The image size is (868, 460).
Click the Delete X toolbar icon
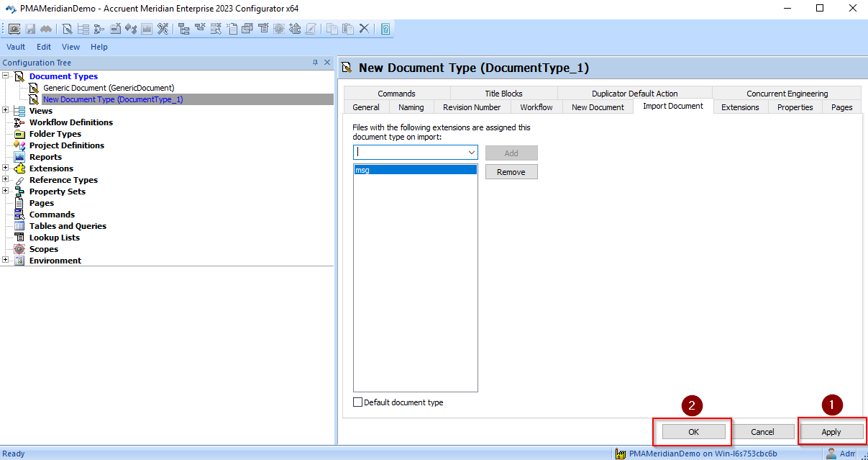point(364,29)
